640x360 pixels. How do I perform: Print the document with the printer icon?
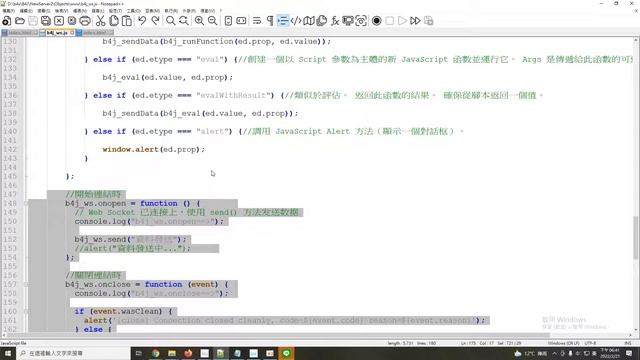(85, 21)
